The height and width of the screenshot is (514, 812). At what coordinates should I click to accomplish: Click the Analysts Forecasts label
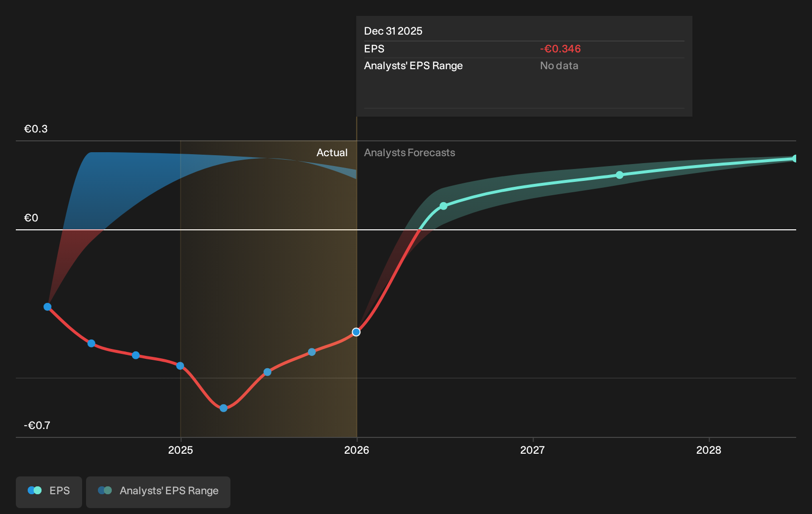pos(409,153)
